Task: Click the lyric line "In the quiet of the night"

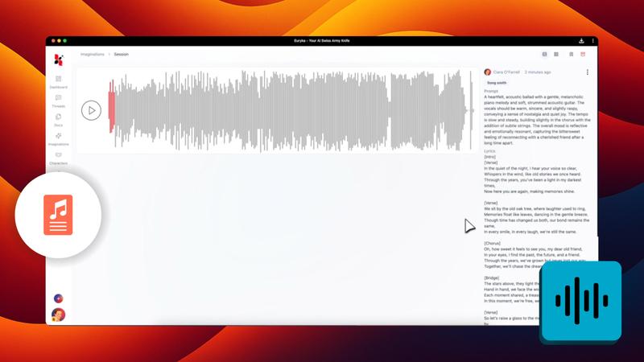Action: (x=530, y=168)
